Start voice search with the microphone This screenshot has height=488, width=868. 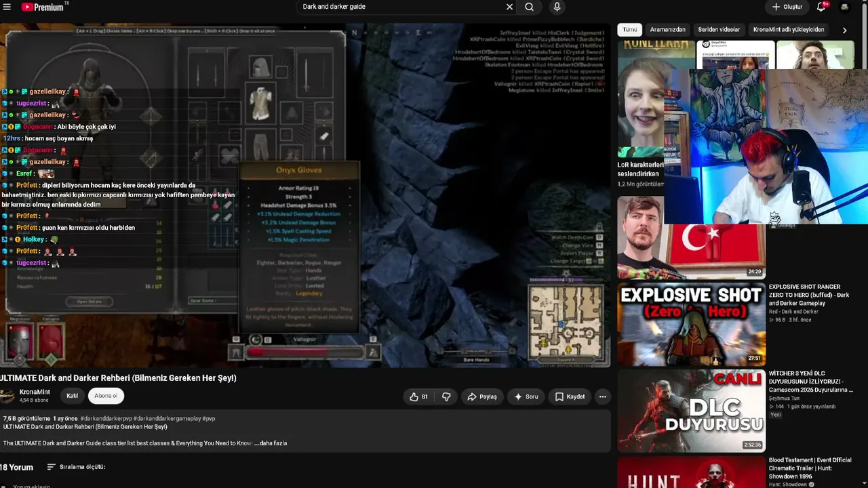pos(557,7)
